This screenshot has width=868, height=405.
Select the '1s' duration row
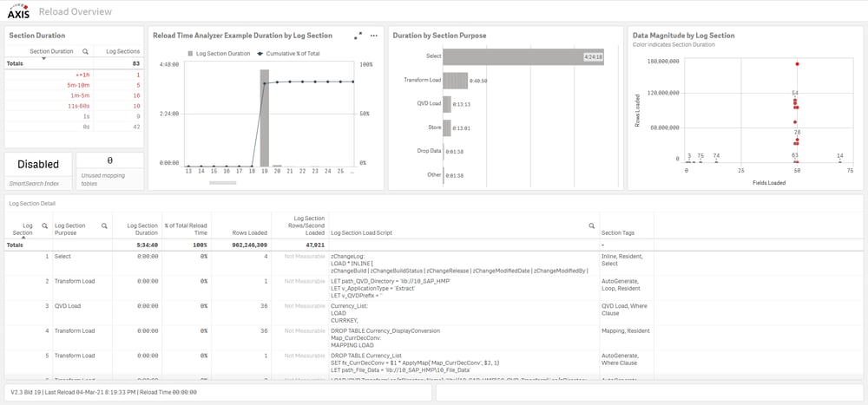(73, 116)
